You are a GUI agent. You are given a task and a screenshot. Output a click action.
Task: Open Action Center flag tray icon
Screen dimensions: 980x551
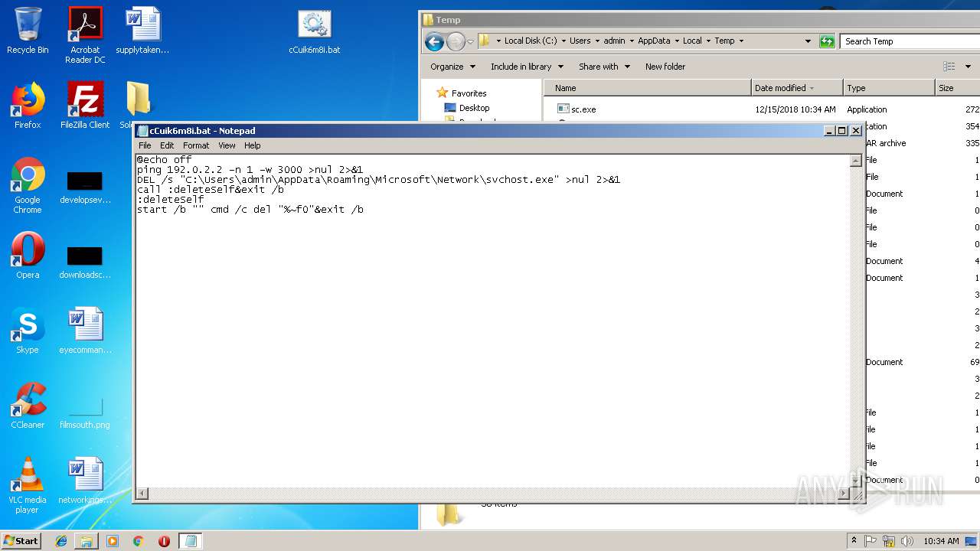pos(871,541)
